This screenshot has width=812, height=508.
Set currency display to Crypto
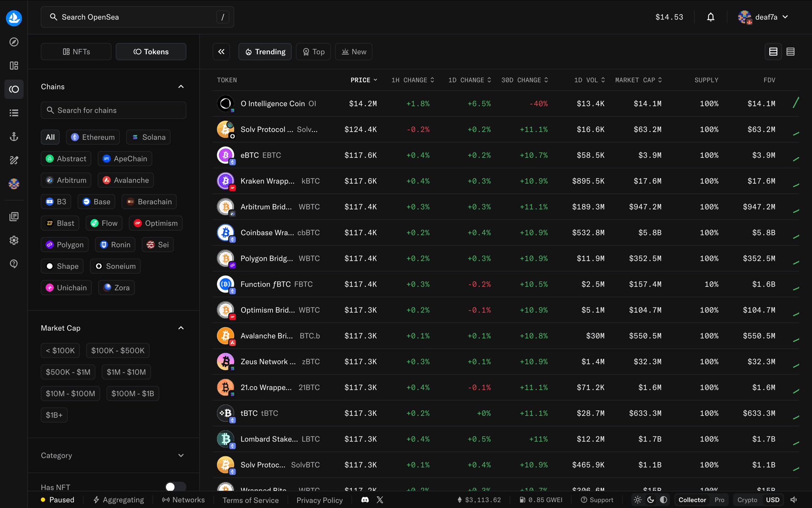(x=747, y=500)
